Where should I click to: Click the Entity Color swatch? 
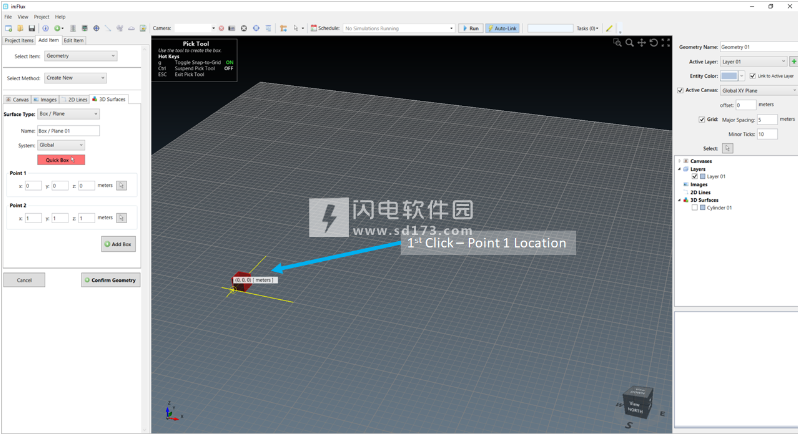[729, 76]
